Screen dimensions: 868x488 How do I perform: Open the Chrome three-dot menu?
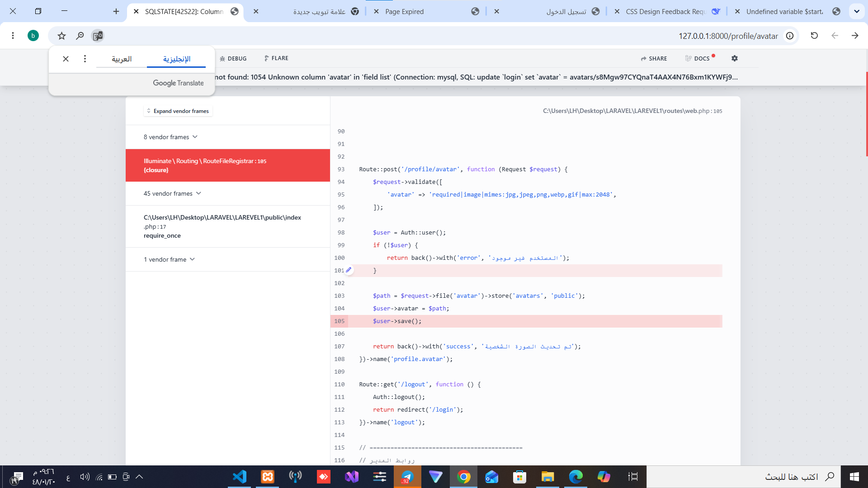coord(13,35)
